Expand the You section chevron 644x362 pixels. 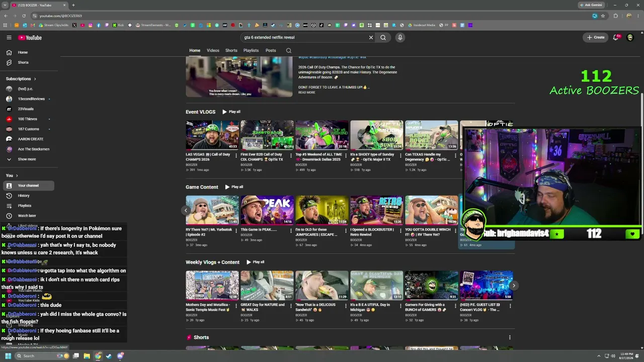[x=17, y=175]
